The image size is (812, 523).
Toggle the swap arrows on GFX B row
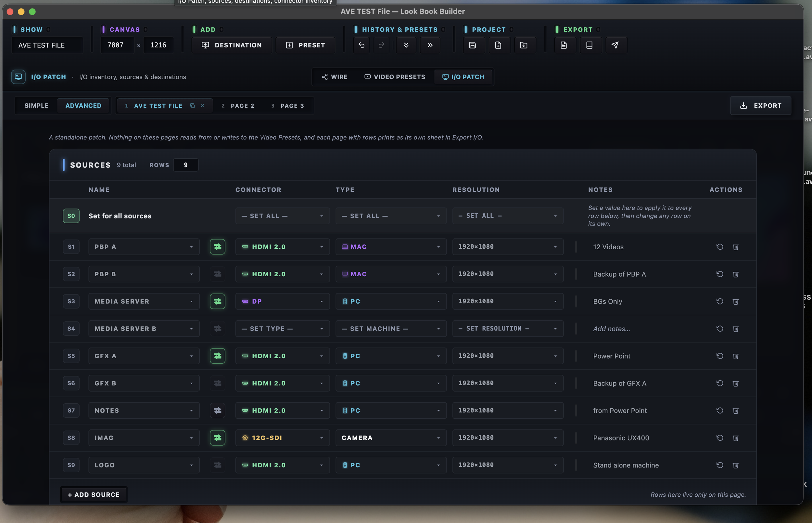click(218, 384)
